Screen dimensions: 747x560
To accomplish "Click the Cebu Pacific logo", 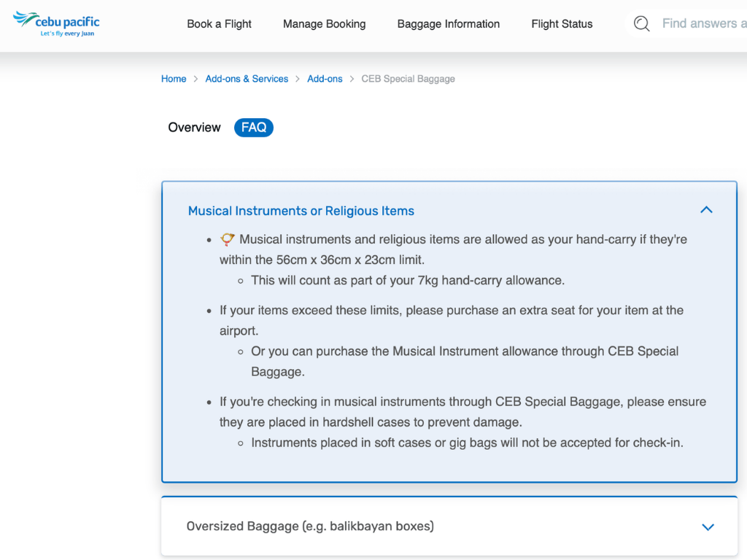I will point(56,24).
